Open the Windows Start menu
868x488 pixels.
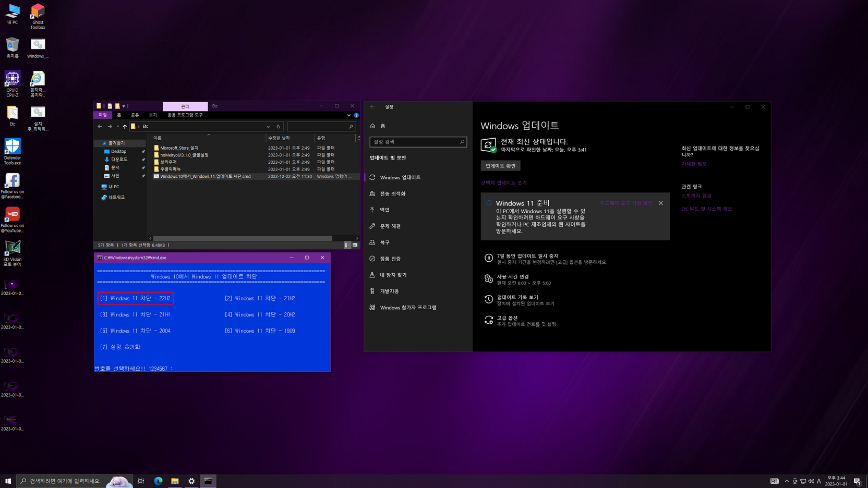8,481
